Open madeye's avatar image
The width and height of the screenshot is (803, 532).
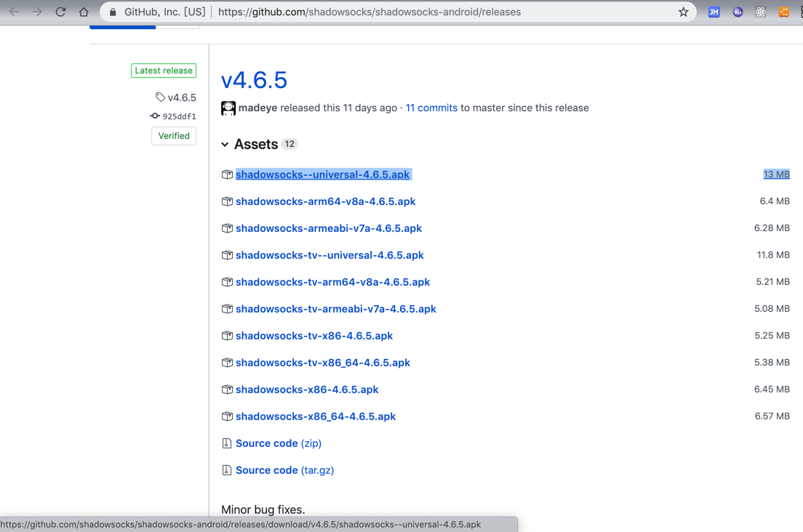coord(228,108)
